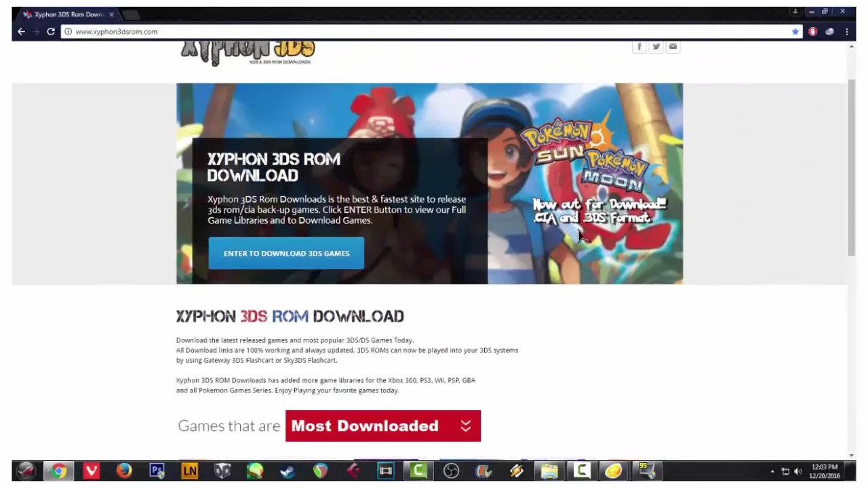This screenshot has height=488, width=868.
Task: Open Vivaldi from the taskbar
Action: click(91, 471)
